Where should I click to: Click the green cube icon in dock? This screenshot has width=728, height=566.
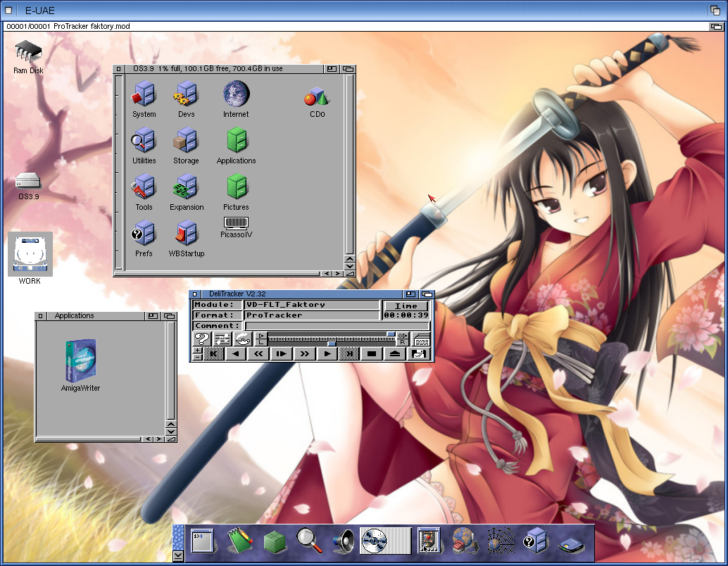275,542
